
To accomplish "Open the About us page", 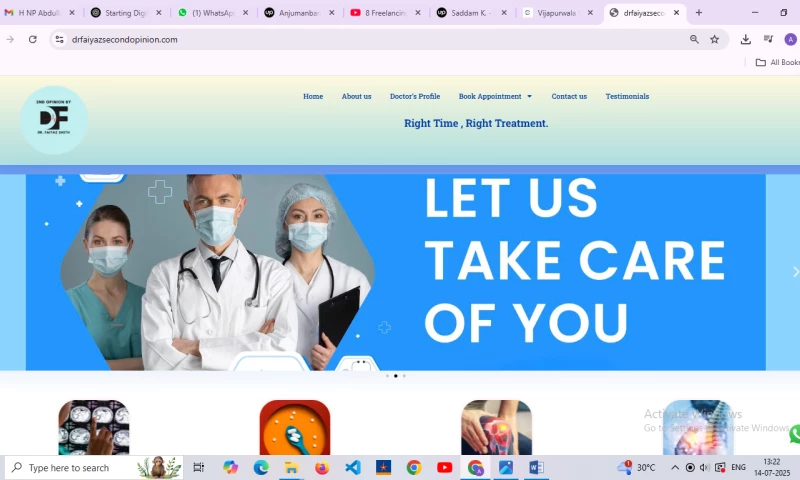I will click(x=356, y=96).
